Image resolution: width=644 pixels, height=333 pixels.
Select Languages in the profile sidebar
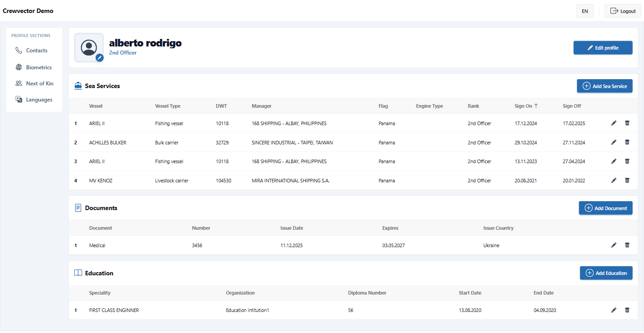[x=34, y=100]
